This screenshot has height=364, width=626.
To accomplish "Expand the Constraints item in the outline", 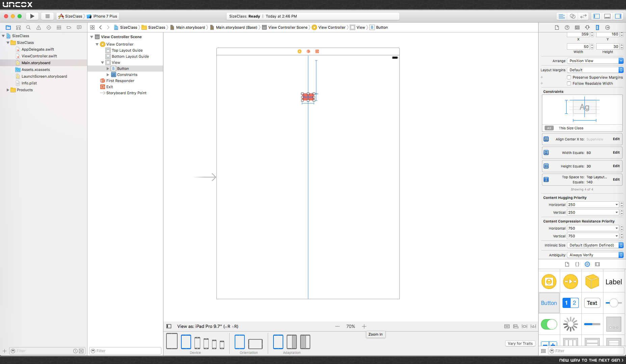I will [108, 75].
